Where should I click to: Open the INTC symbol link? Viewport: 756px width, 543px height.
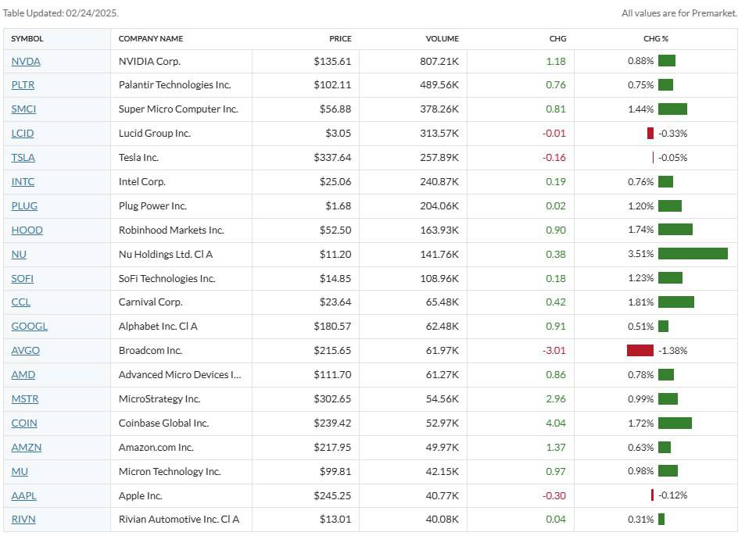coord(23,181)
